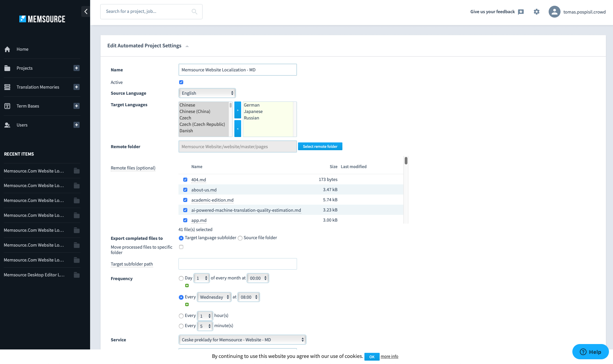Open the Source Language dropdown
Screen dimensions: 613x364
pos(207,93)
